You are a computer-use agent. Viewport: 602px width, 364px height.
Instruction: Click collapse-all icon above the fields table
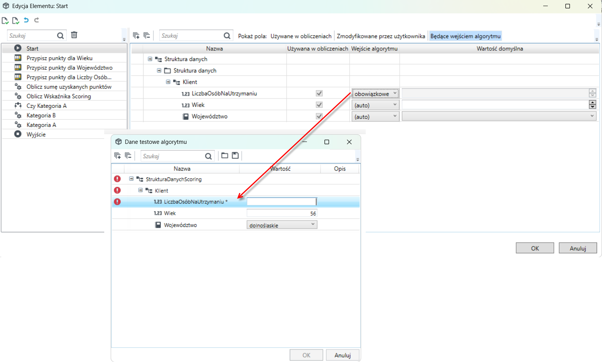[x=147, y=35]
